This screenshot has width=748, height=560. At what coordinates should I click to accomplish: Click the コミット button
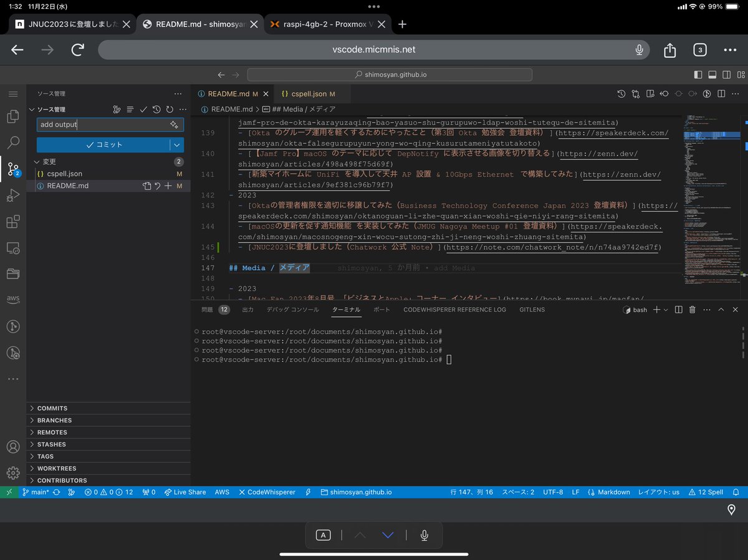pyautogui.click(x=103, y=145)
